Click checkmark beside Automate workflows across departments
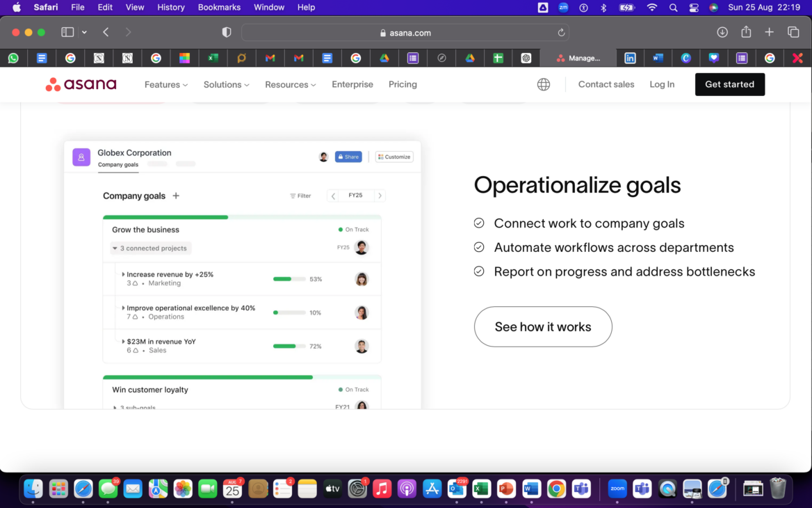812x508 pixels. (x=479, y=248)
